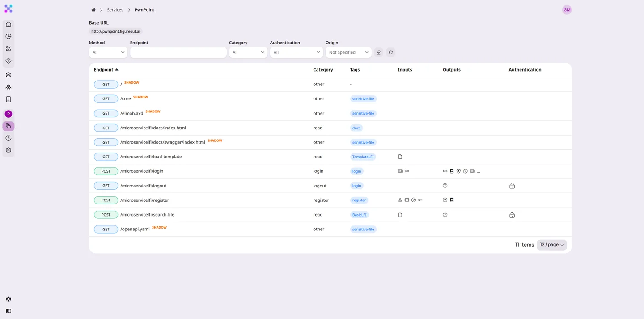Click the key input icon on the login row
The height and width of the screenshot is (319, 644).
coord(407,171)
